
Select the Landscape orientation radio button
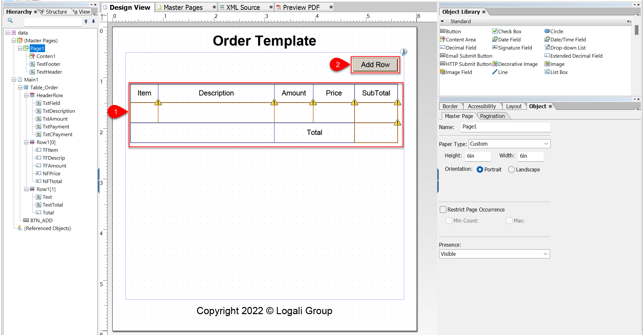tap(511, 169)
